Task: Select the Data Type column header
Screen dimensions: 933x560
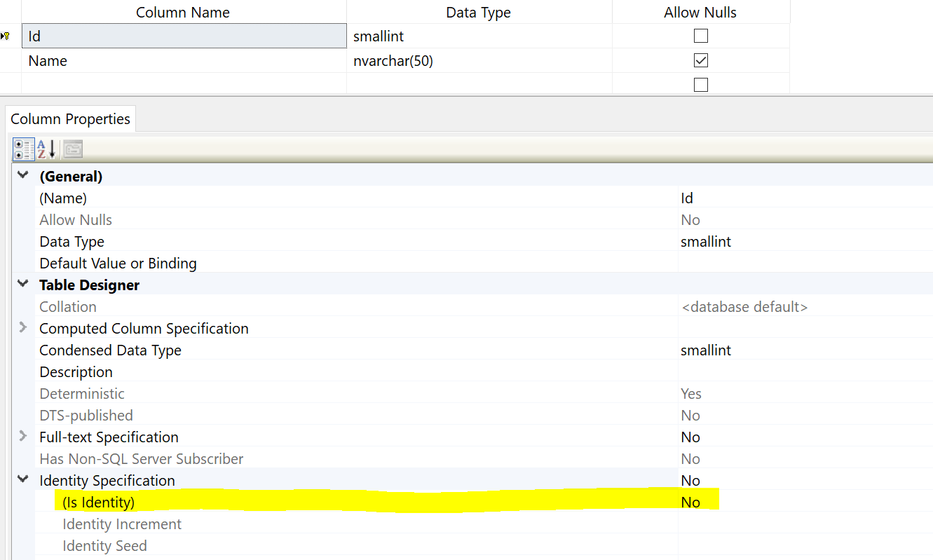Action: point(479,12)
